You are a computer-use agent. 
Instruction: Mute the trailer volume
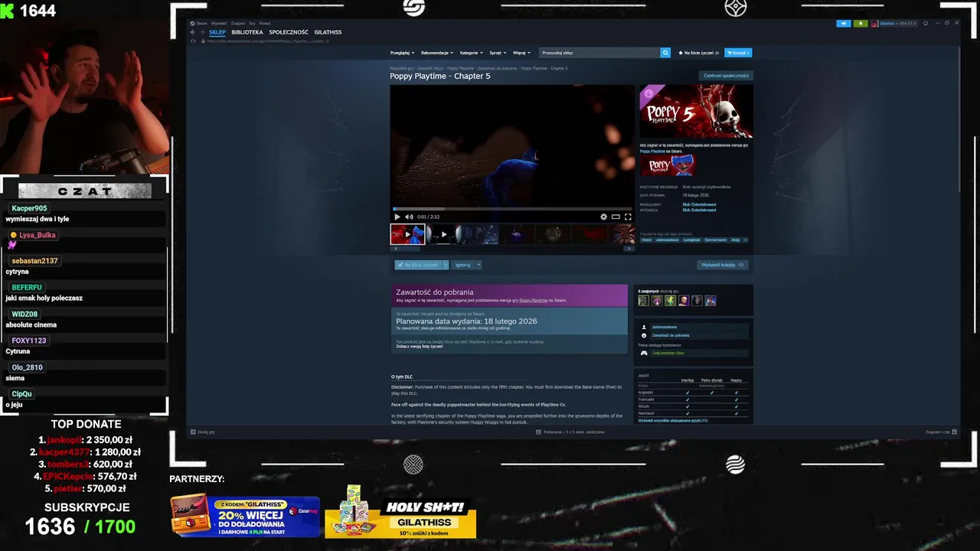409,217
